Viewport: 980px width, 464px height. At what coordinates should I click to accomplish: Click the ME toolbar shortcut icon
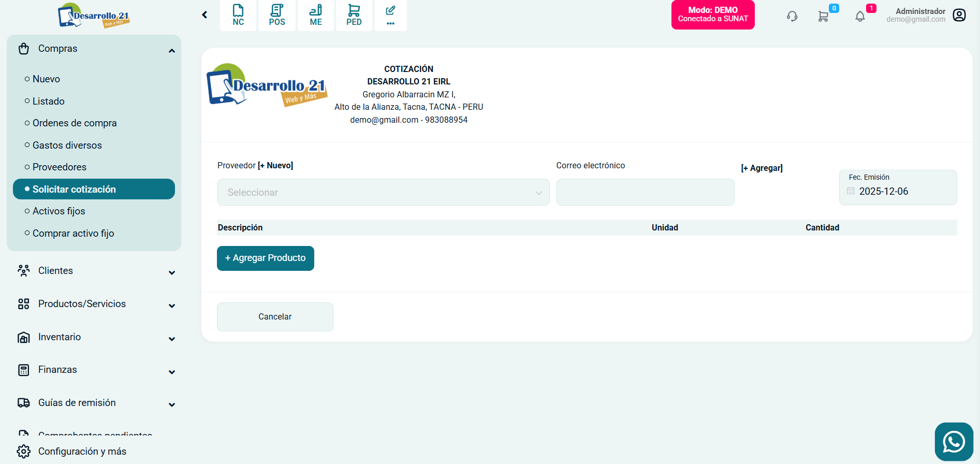(x=315, y=15)
